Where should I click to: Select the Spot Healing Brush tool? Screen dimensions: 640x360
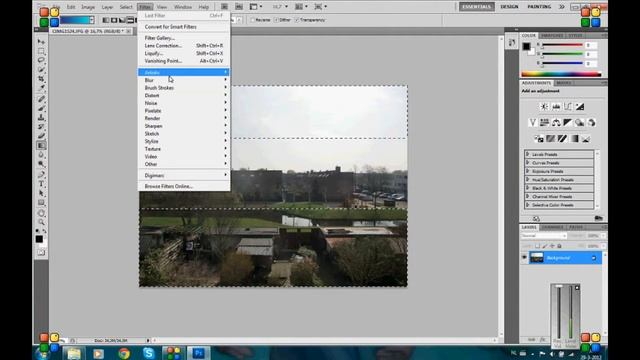(41, 99)
